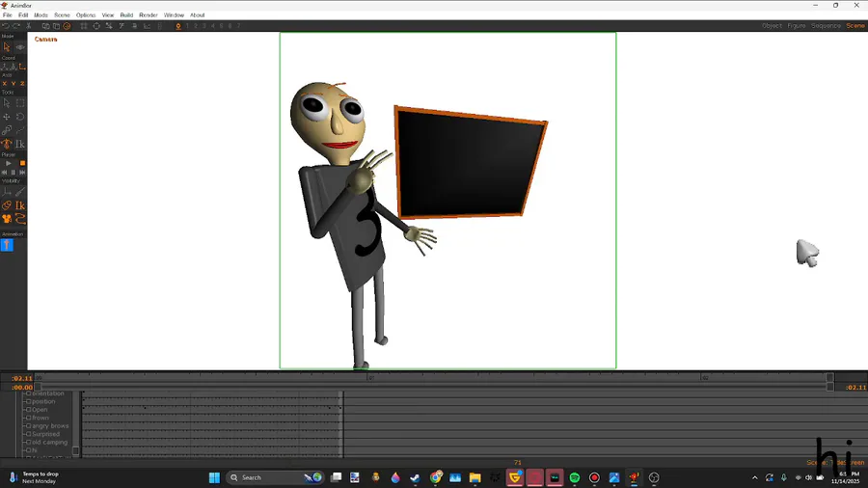Toggle orange Ik handles visibility
The width and height of the screenshot is (868, 488).
(20, 205)
